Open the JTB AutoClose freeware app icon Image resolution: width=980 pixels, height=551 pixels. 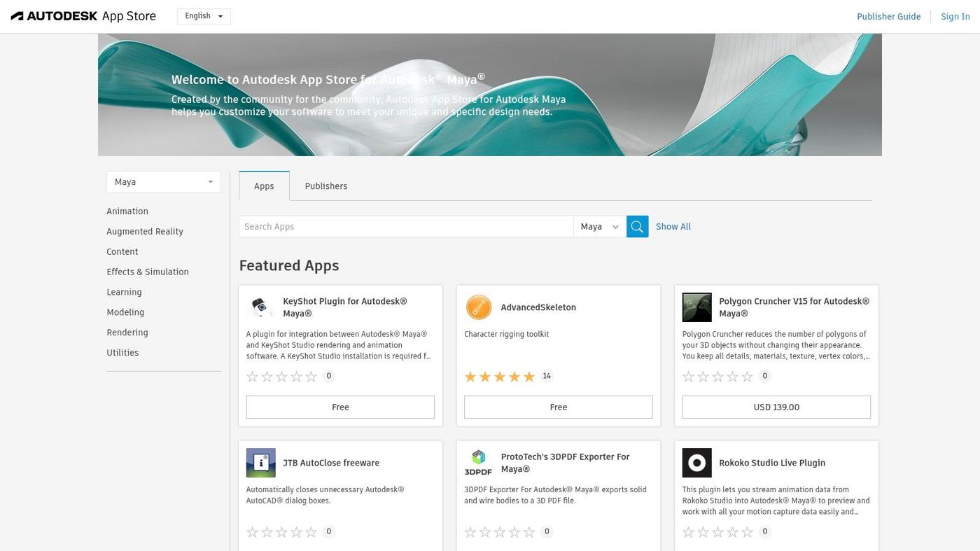tap(260, 463)
